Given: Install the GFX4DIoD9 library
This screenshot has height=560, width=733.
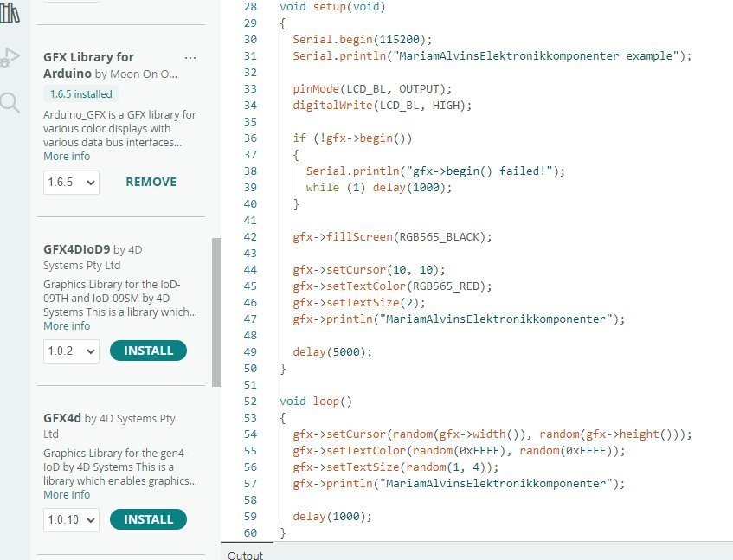Looking at the screenshot, I should [148, 351].
